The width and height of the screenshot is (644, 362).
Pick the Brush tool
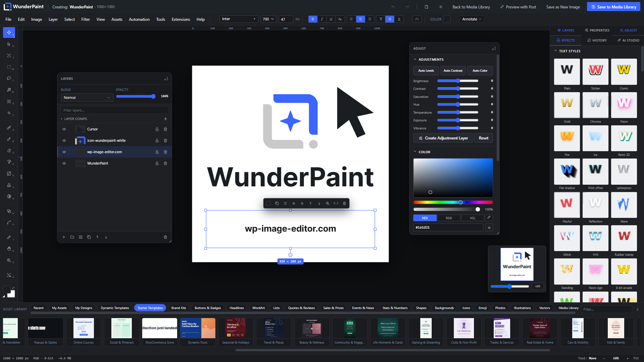coord(9,128)
